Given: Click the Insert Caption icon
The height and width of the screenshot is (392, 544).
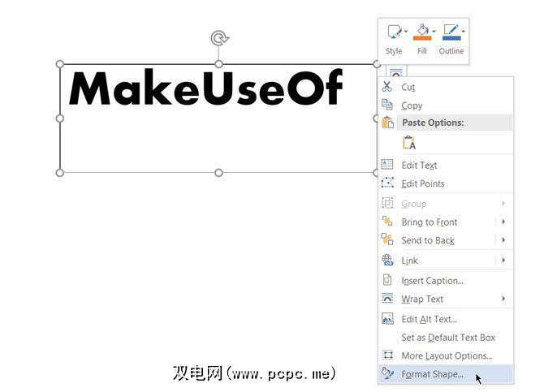Looking at the screenshot, I should click(x=386, y=280).
